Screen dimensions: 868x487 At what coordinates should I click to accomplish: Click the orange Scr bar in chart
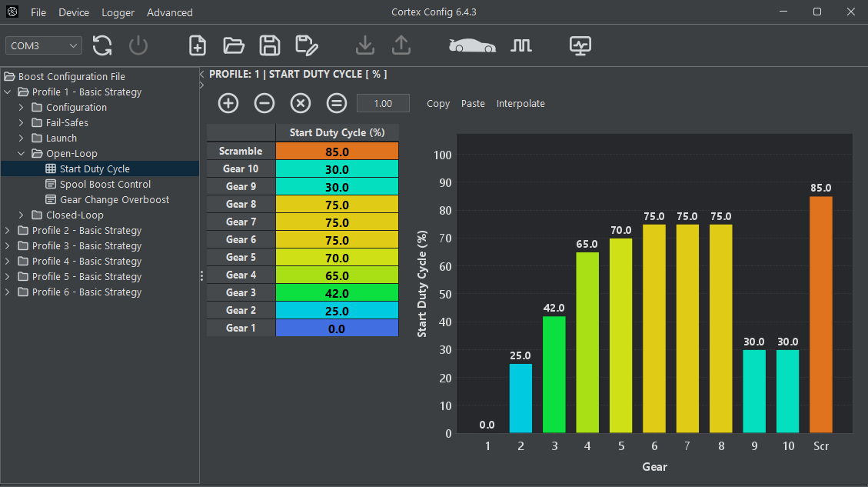(821, 314)
